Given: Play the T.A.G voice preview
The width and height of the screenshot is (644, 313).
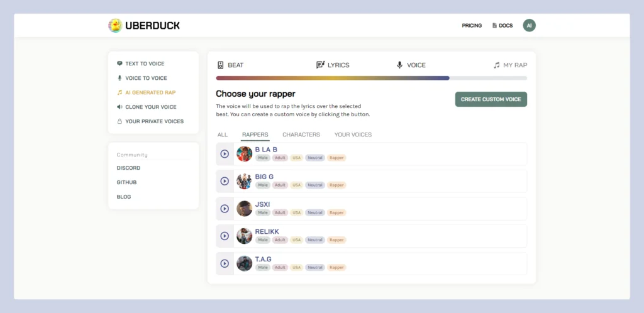Looking at the screenshot, I should click(225, 263).
